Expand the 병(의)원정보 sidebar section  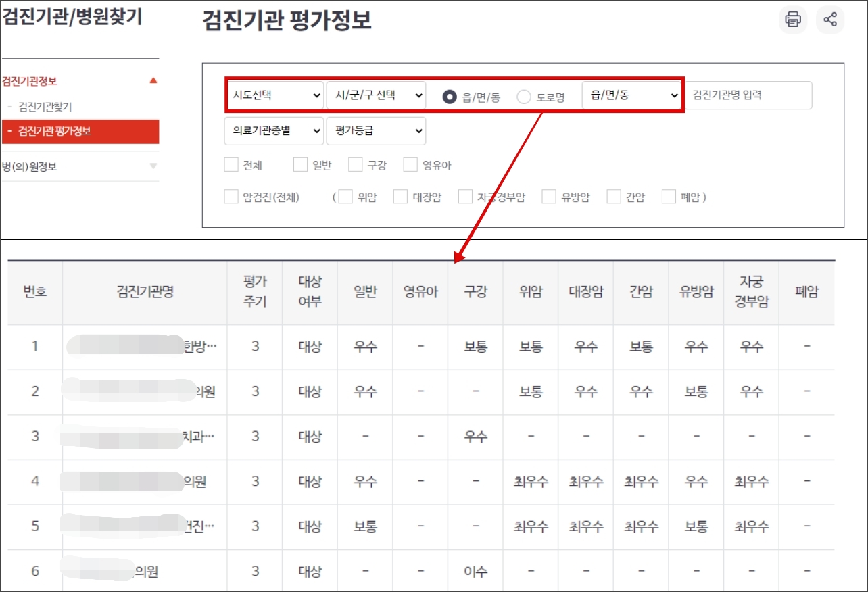click(154, 167)
